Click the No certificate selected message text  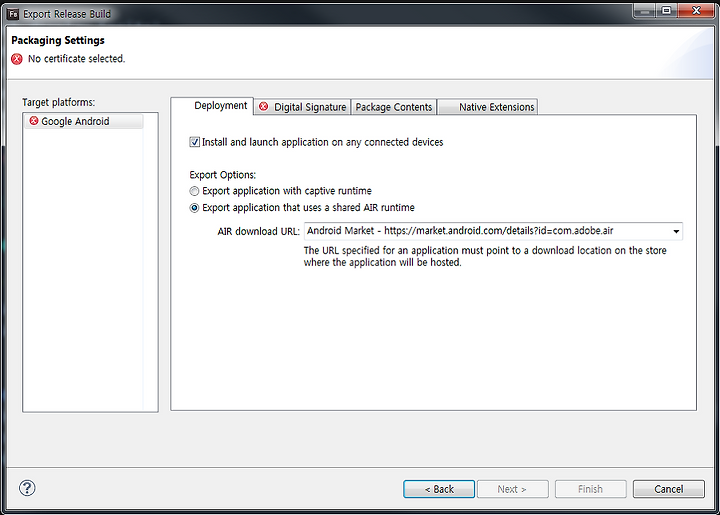tap(76, 59)
